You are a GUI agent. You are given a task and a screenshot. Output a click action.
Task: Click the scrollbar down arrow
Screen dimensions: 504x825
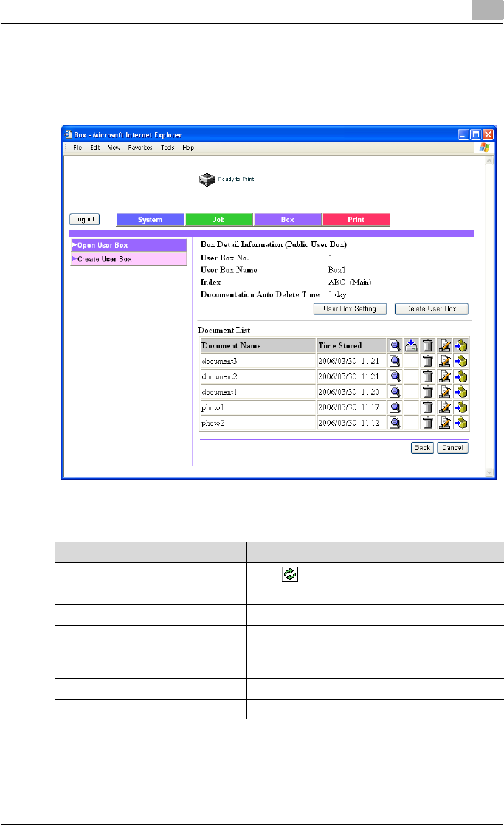[x=488, y=472]
